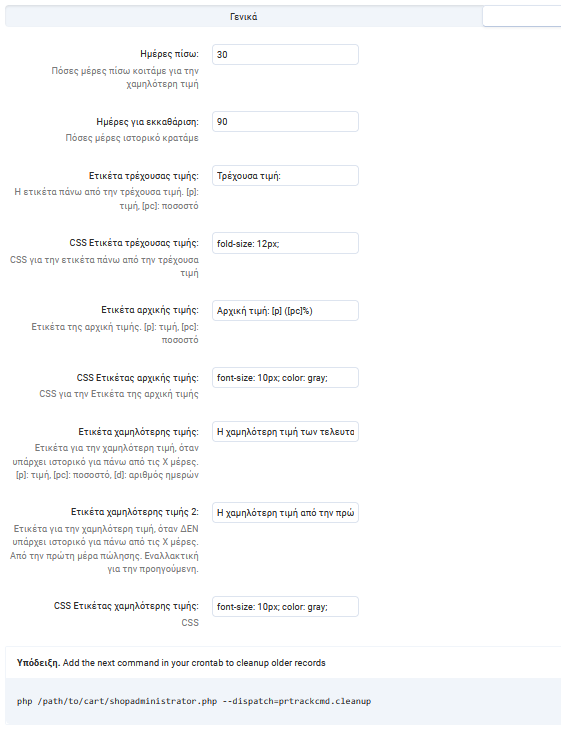This screenshot has width=561, height=750.
Task: Click the Ετικέτα αρχικής τιμής input field
Action: click(285, 310)
